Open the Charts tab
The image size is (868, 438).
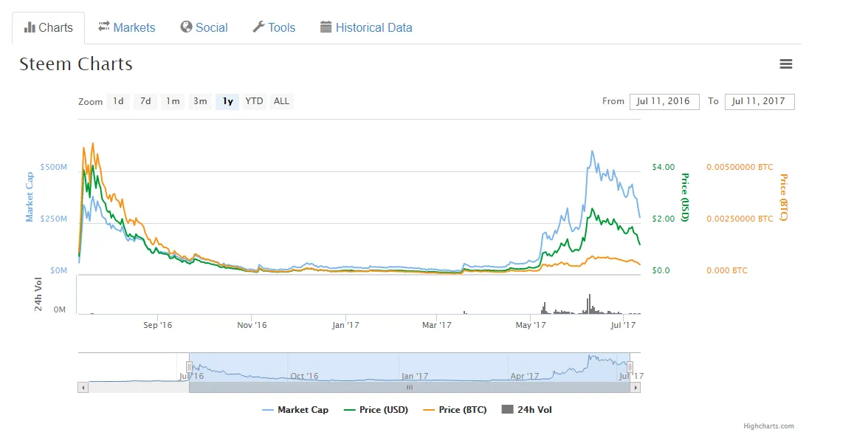click(x=48, y=27)
